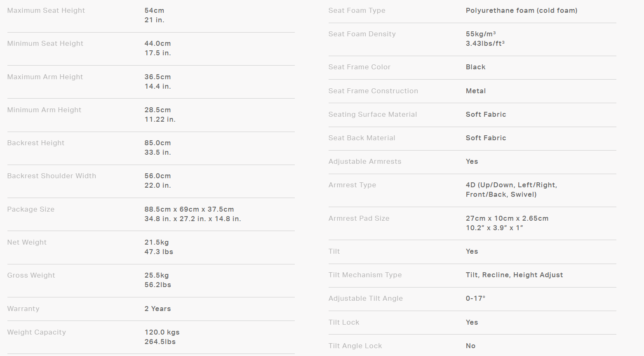Image resolution: width=644 pixels, height=356 pixels.
Task: Click the Adjustable Tilt Angle value 0-17°
Action: point(475,298)
